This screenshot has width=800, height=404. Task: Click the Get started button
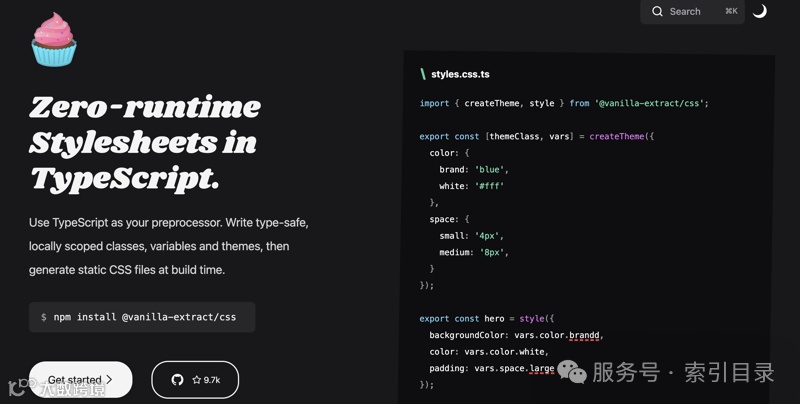81,380
